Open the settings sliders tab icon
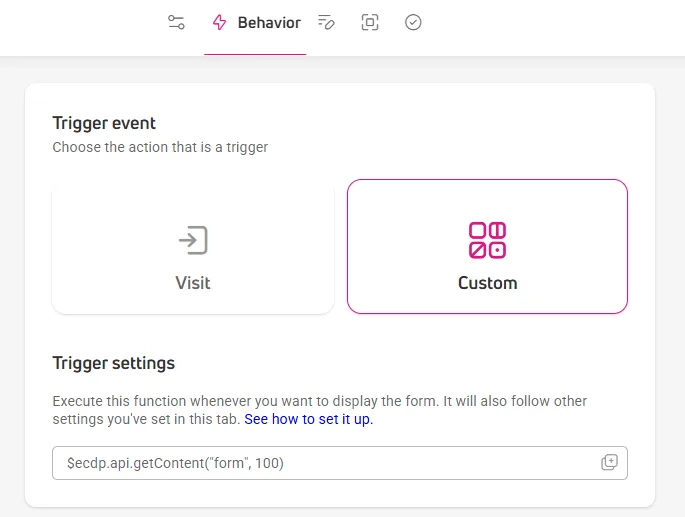Viewport: 685px width, 517px height. coord(176,22)
